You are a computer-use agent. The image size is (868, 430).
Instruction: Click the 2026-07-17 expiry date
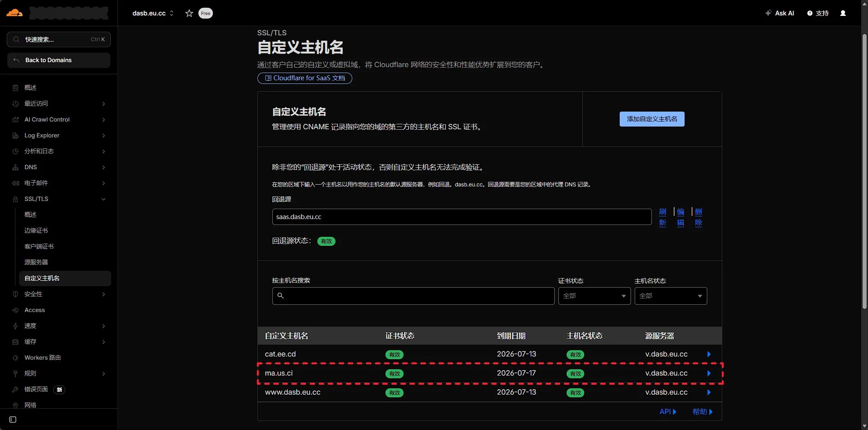pyautogui.click(x=516, y=373)
